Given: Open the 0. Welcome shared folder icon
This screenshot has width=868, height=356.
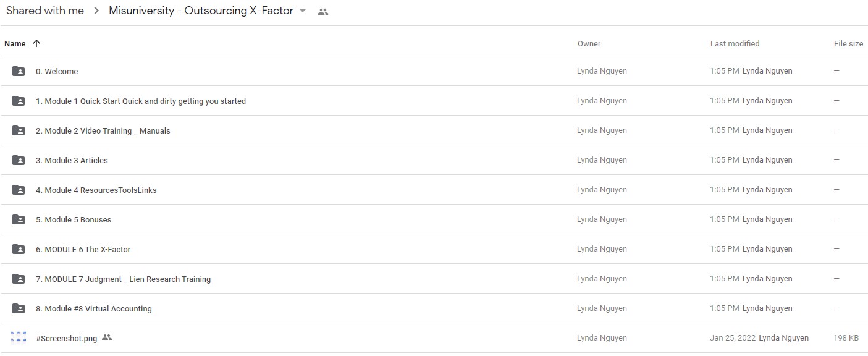Looking at the screenshot, I should coord(19,71).
